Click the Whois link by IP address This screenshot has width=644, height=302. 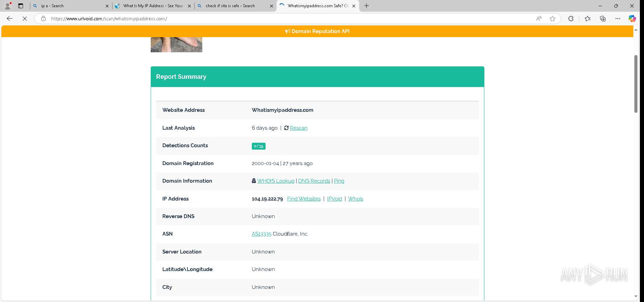tap(356, 199)
